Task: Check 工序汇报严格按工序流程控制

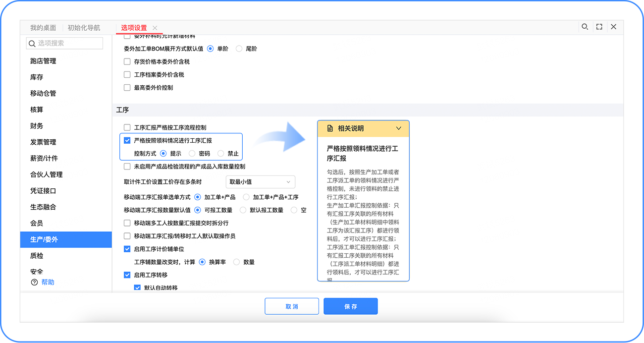Action: [127, 128]
